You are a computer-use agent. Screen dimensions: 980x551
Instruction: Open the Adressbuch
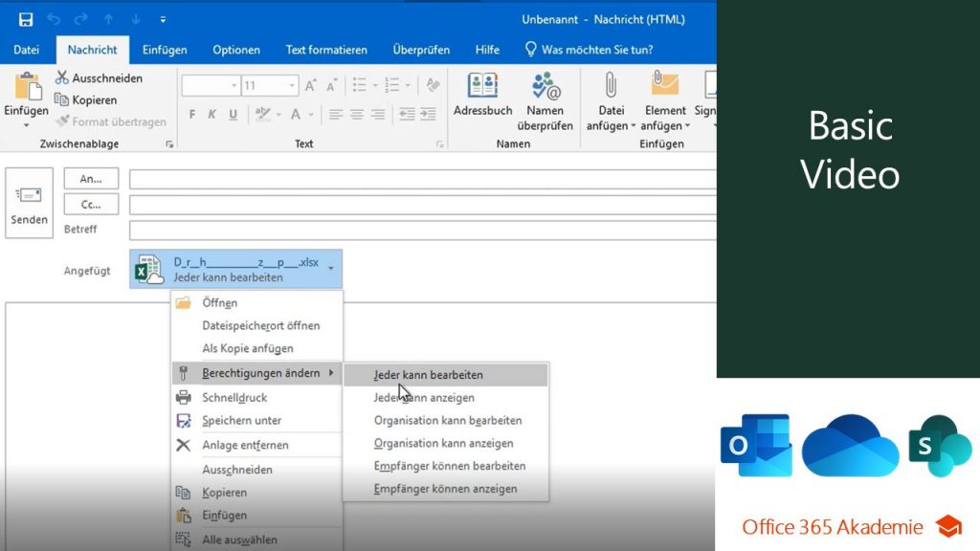[482, 95]
